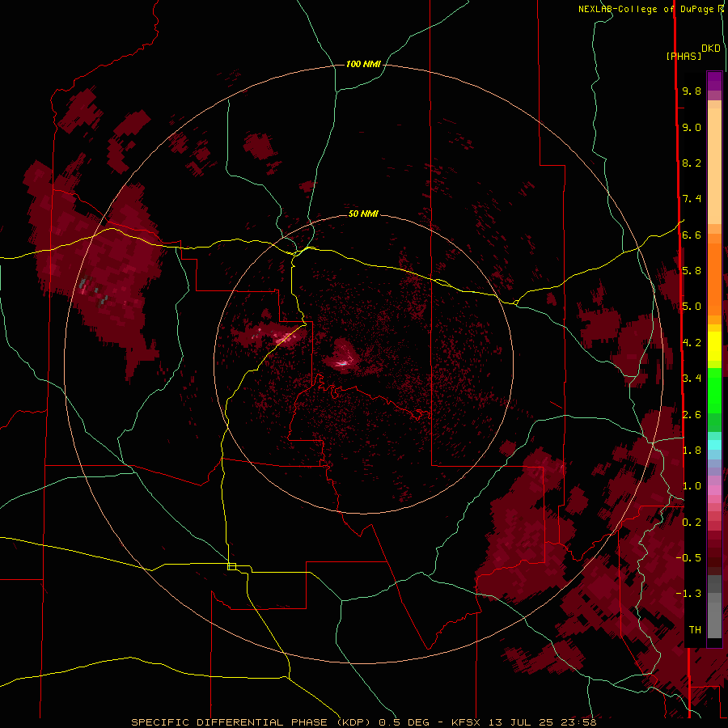The width and height of the screenshot is (728, 728).
Task: Click the 0.2 legend value
Action: pyautogui.click(x=692, y=522)
